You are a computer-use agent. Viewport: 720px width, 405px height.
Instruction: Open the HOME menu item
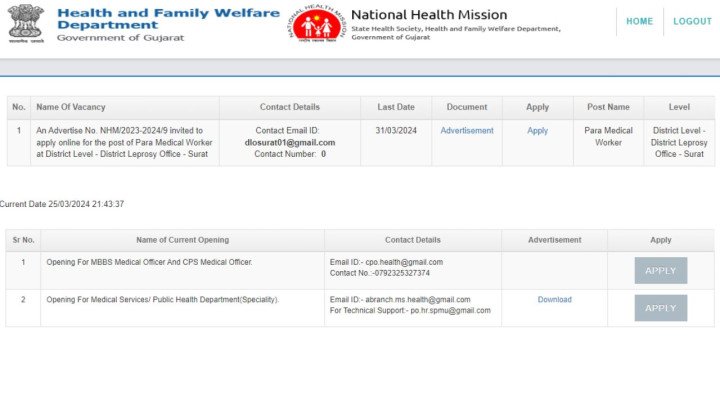click(x=639, y=21)
